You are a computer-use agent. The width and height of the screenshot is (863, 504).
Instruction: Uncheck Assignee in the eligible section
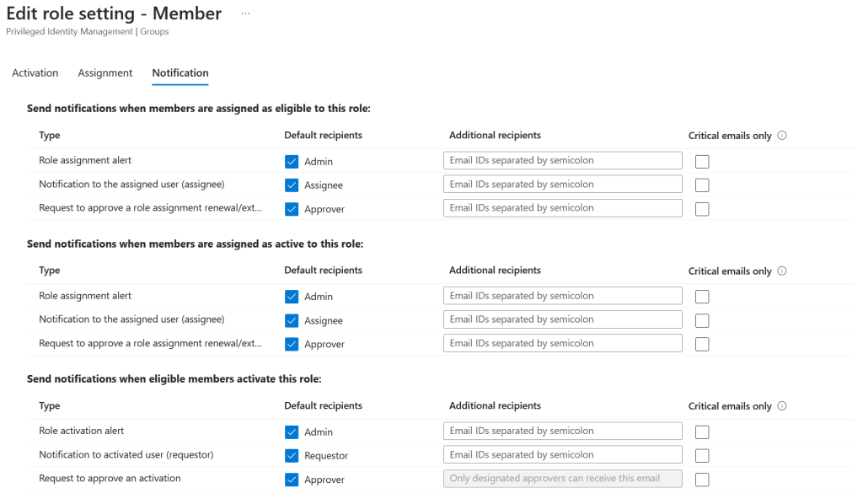coord(292,185)
